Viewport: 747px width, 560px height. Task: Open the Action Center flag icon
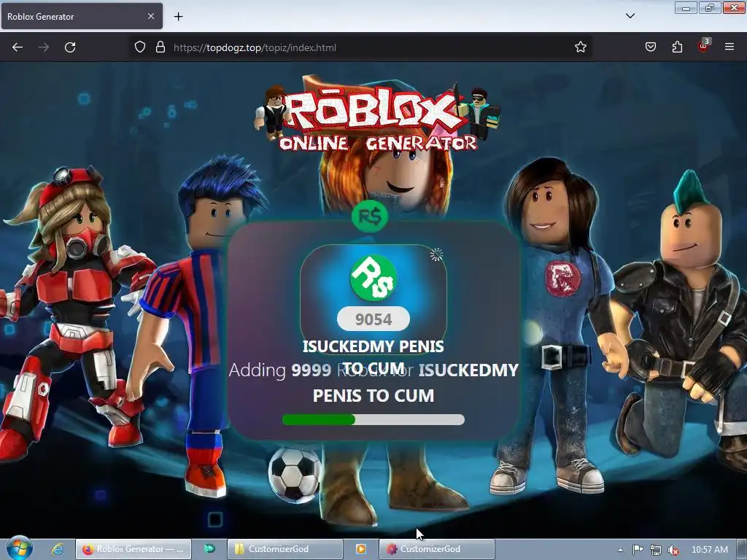point(638,550)
